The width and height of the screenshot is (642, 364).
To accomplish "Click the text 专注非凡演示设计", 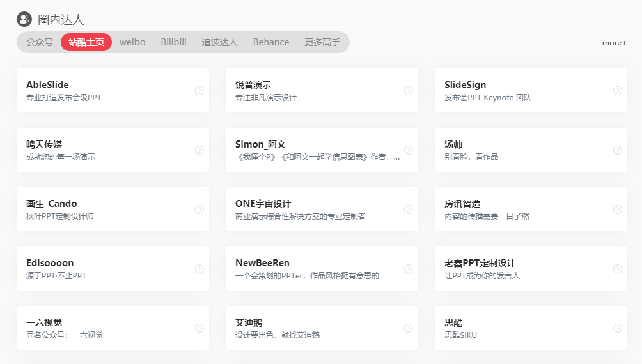I will click(x=266, y=97).
